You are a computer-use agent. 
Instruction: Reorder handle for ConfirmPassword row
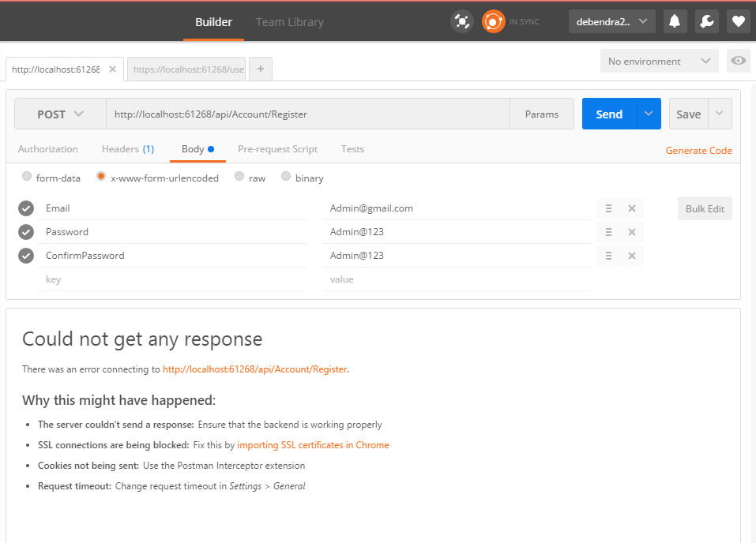[x=608, y=256]
